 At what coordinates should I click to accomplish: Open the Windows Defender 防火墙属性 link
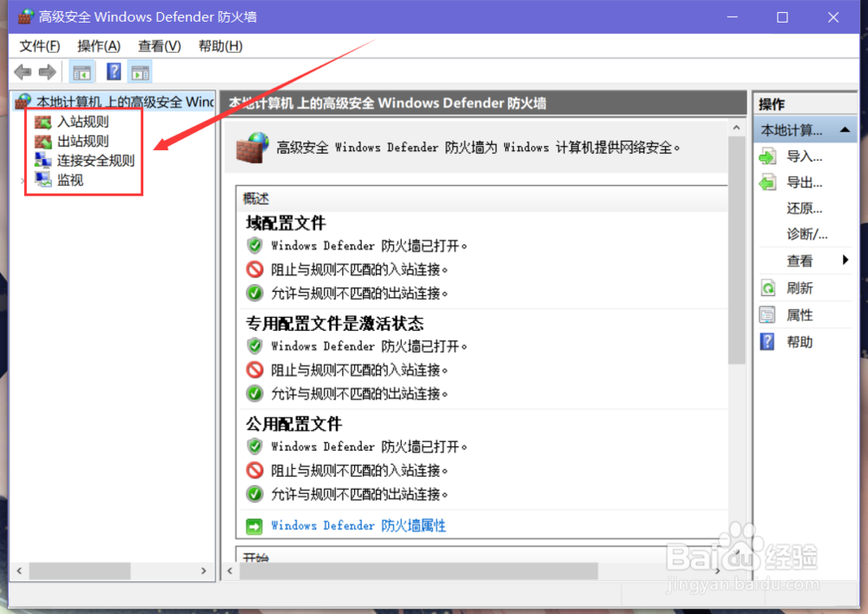tap(358, 526)
